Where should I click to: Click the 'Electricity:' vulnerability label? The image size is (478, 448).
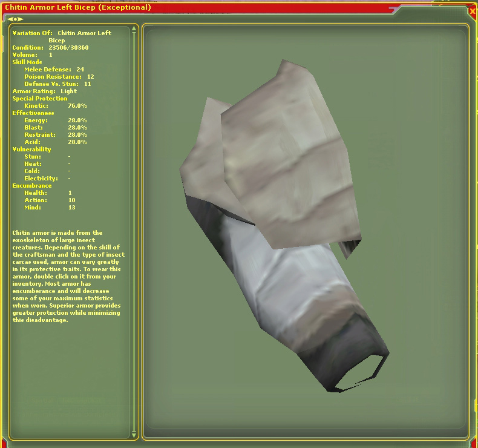pyautogui.click(x=41, y=179)
